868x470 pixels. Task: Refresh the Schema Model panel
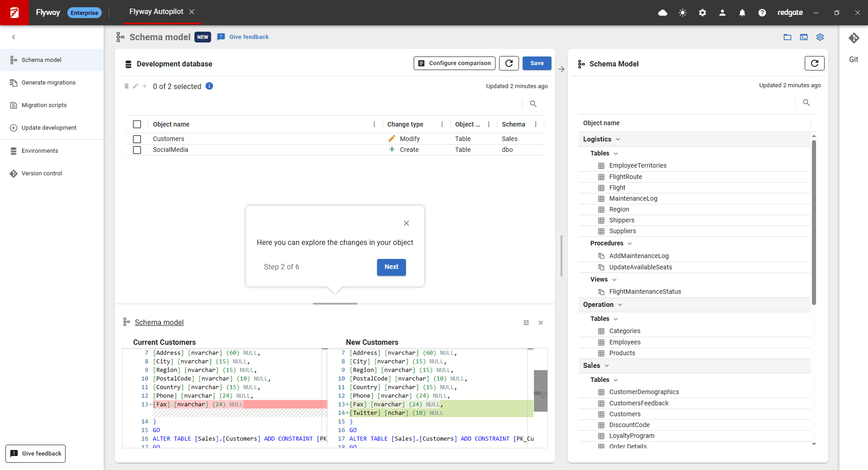(815, 63)
